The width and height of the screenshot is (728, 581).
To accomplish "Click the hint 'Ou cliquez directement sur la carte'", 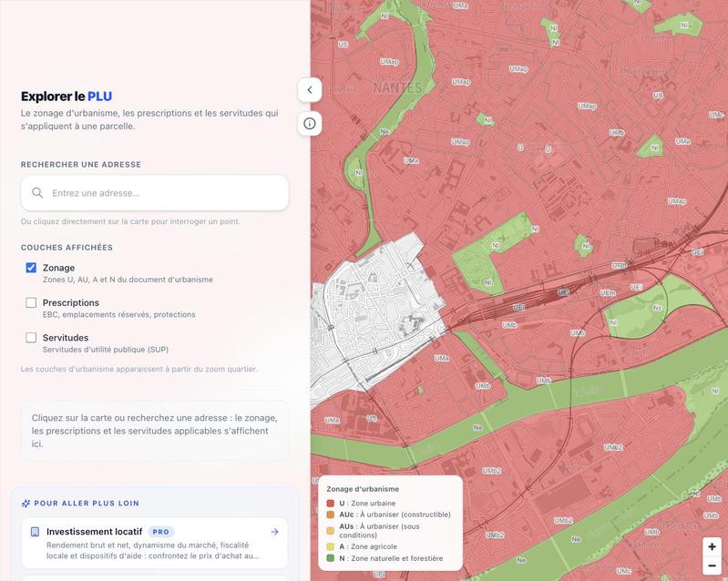I will (x=130, y=221).
